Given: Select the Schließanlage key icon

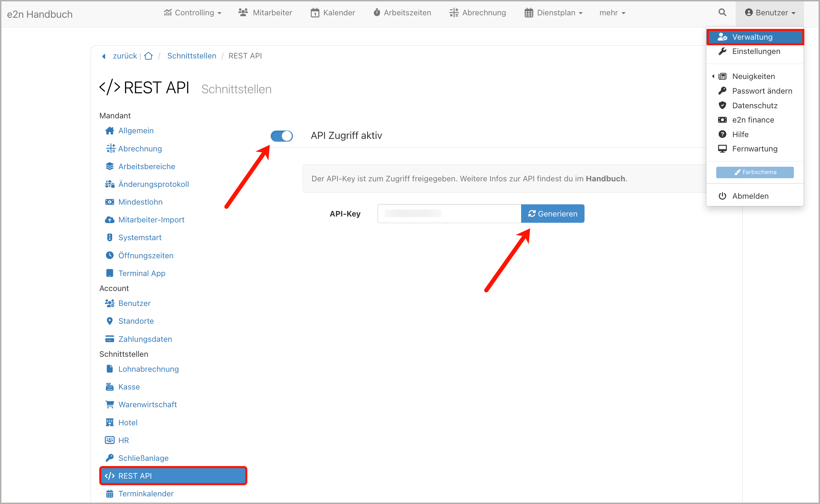Looking at the screenshot, I should (x=110, y=458).
